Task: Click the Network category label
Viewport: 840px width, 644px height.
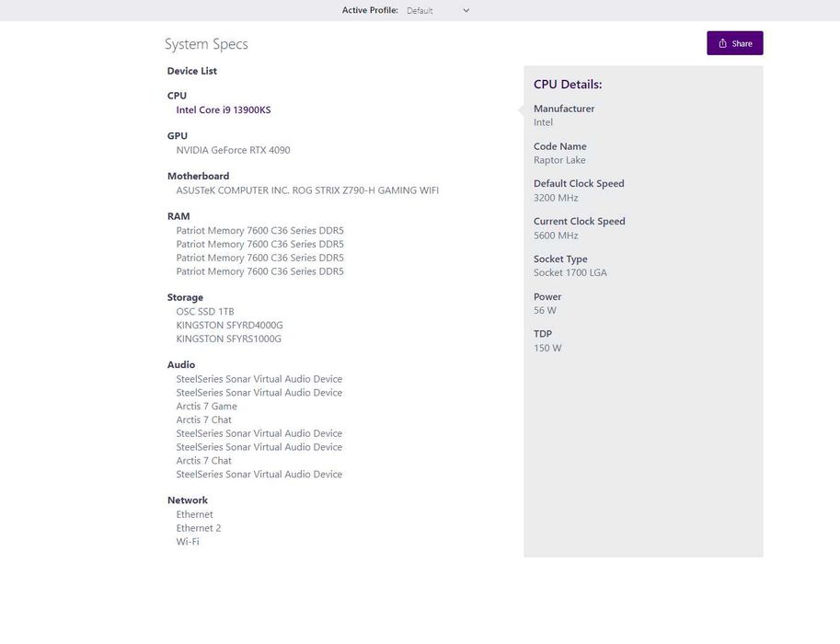Action: point(188,500)
